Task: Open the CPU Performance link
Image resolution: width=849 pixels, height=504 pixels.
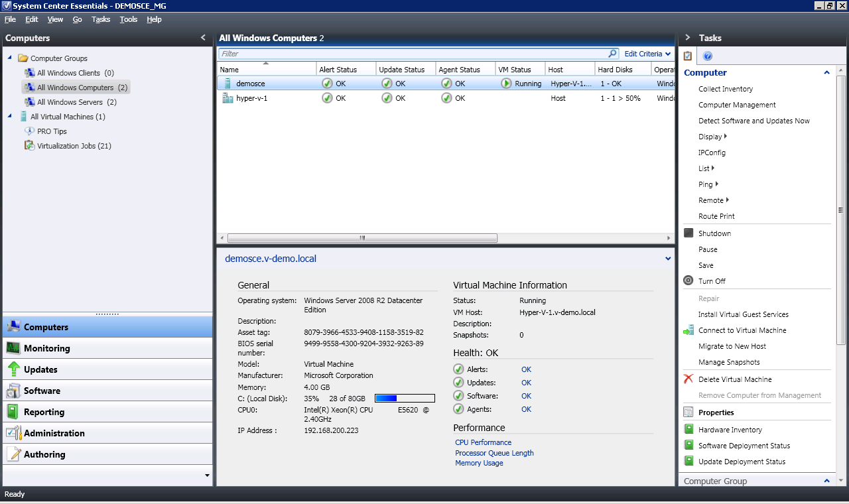Action: 483,442
